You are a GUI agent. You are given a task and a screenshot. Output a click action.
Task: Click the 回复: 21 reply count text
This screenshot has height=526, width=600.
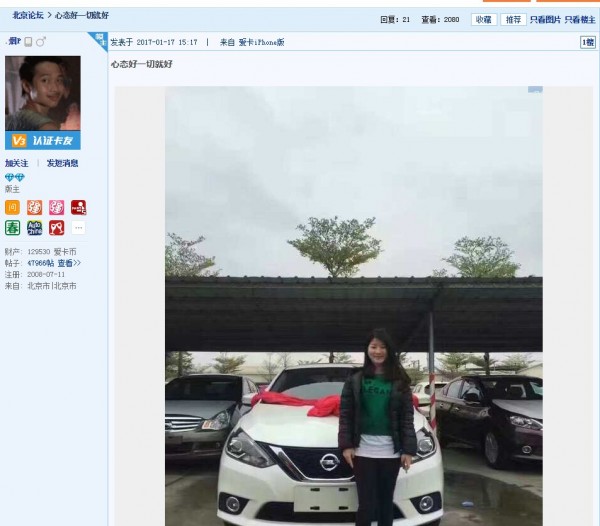pos(395,20)
